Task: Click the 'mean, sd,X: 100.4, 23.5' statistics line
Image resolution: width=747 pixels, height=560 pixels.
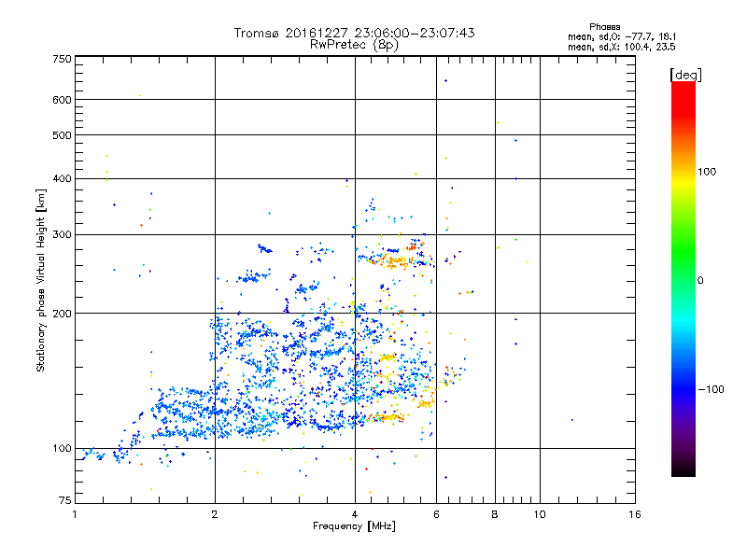Action: (622, 47)
